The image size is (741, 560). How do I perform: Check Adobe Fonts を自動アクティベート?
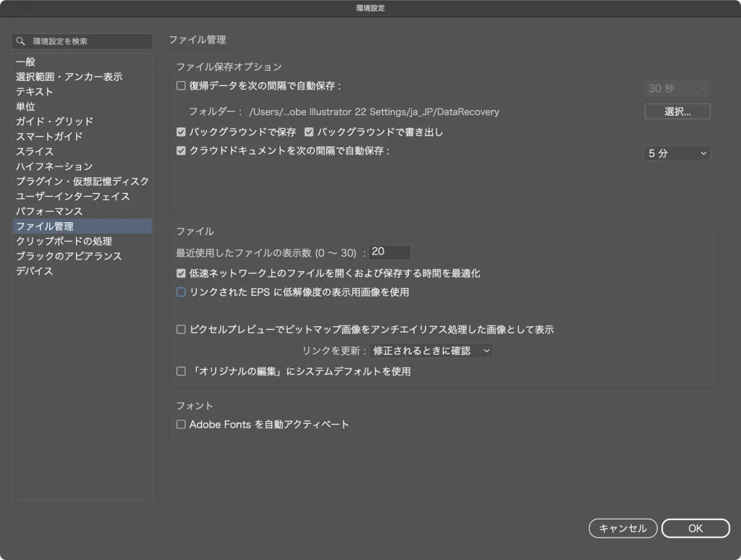pos(181,425)
